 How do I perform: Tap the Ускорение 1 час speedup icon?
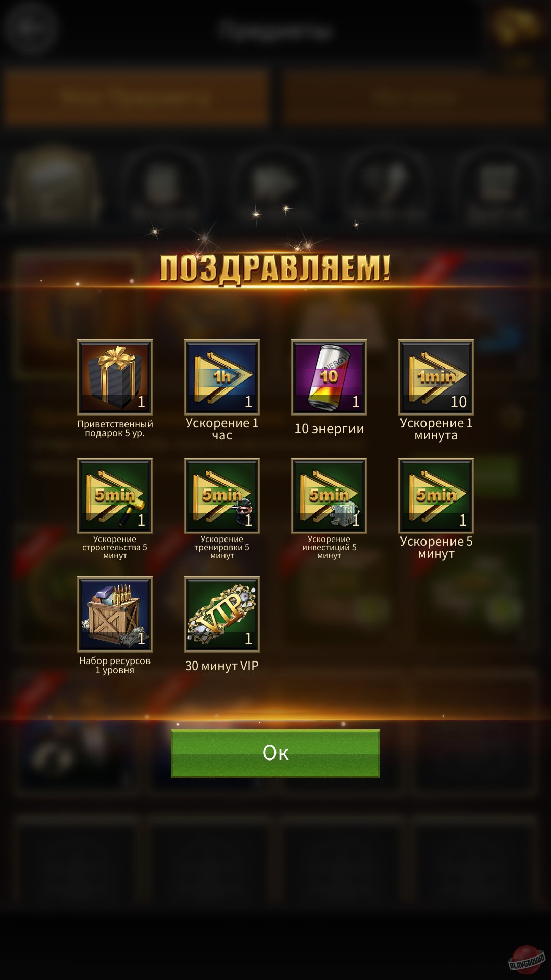coord(222,377)
